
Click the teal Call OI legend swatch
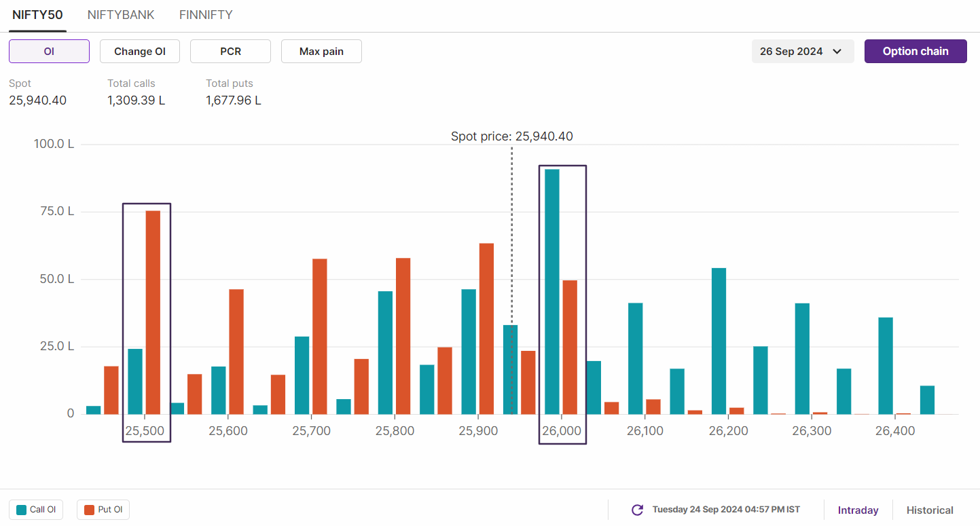click(21, 510)
